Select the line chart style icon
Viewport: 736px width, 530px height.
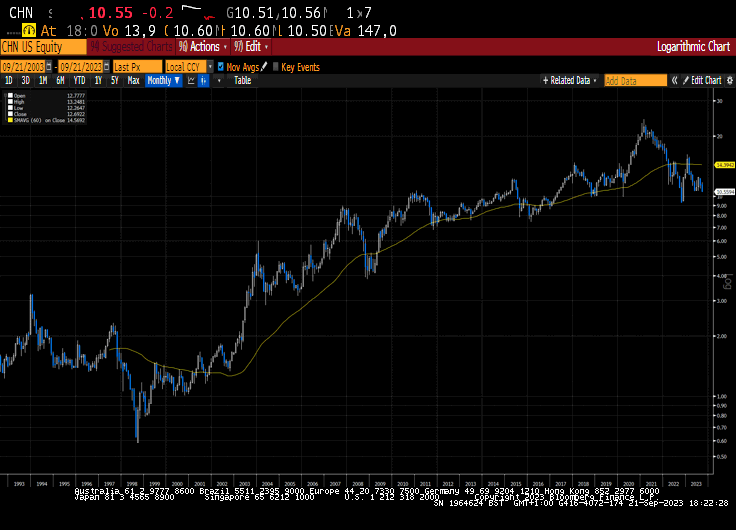191,81
